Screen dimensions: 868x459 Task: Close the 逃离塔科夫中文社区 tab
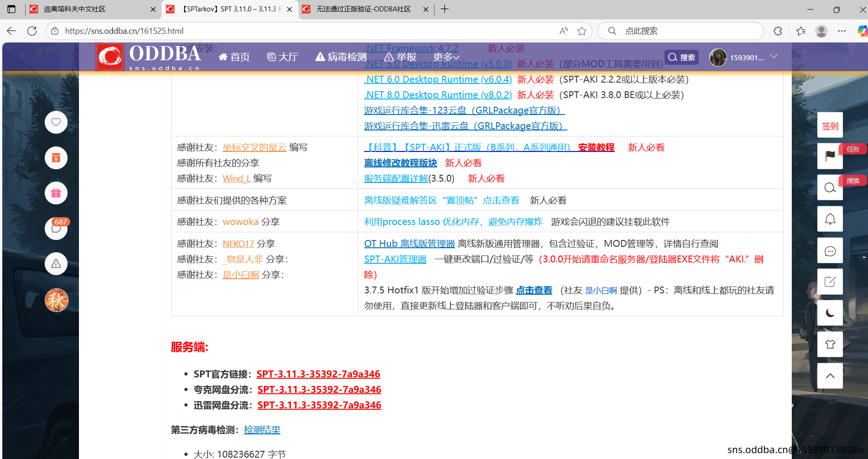(153, 9)
